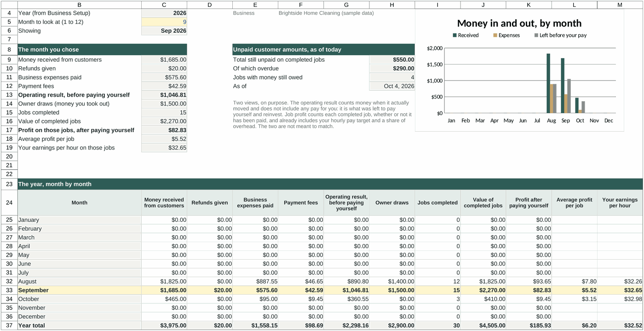Click August owner draws $1,400.00
This screenshot has height=331, width=644.
[x=392, y=281]
